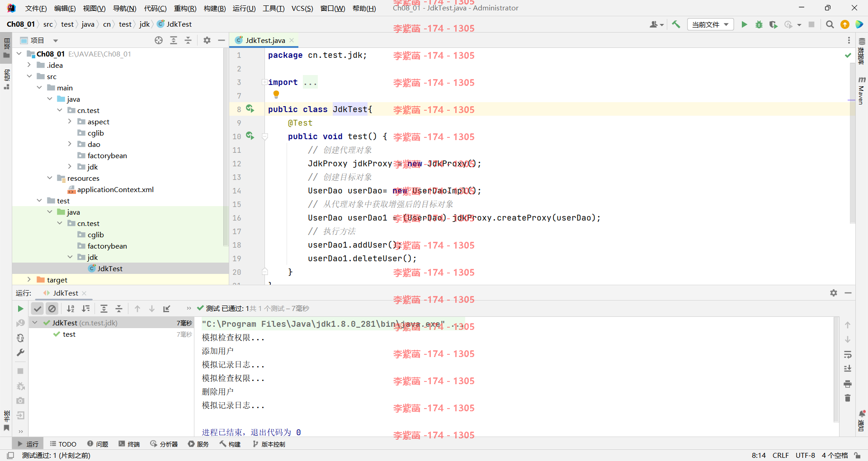Open project panel settings gear
This screenshot has height=461, width=868.
tap(207, 40)
